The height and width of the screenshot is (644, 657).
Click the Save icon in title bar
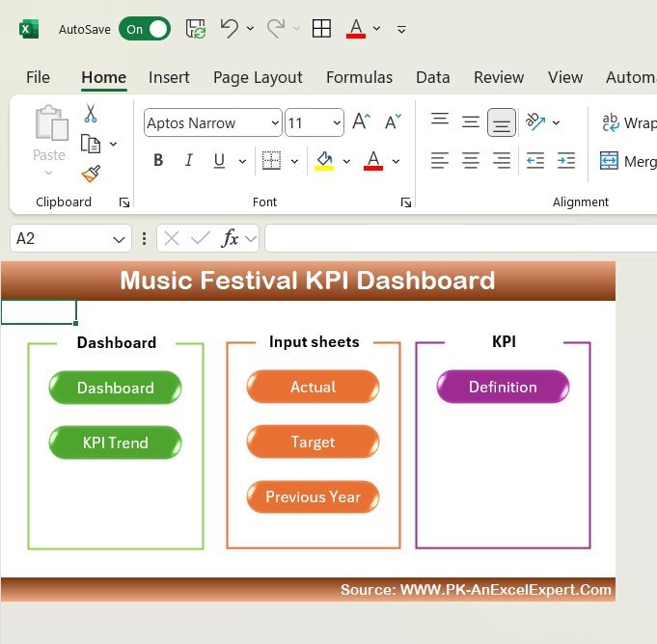tap(196, 29)
